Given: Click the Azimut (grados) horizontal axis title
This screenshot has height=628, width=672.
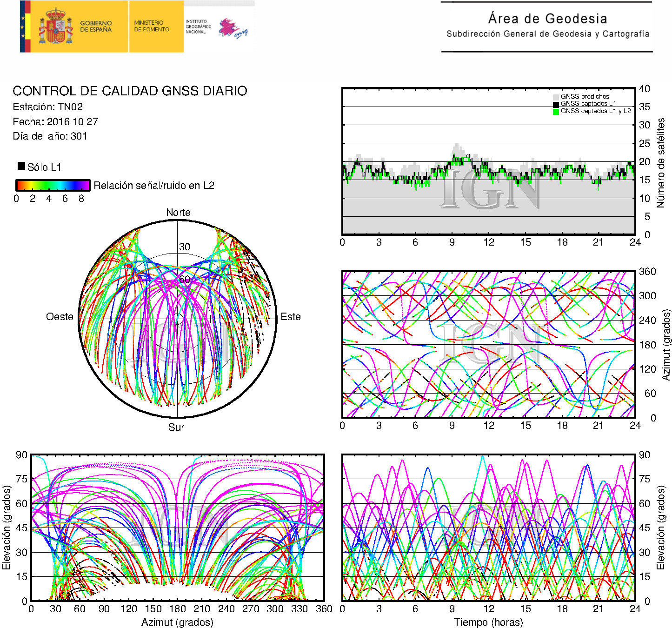Looking at the screenshot, I should 177,622.
